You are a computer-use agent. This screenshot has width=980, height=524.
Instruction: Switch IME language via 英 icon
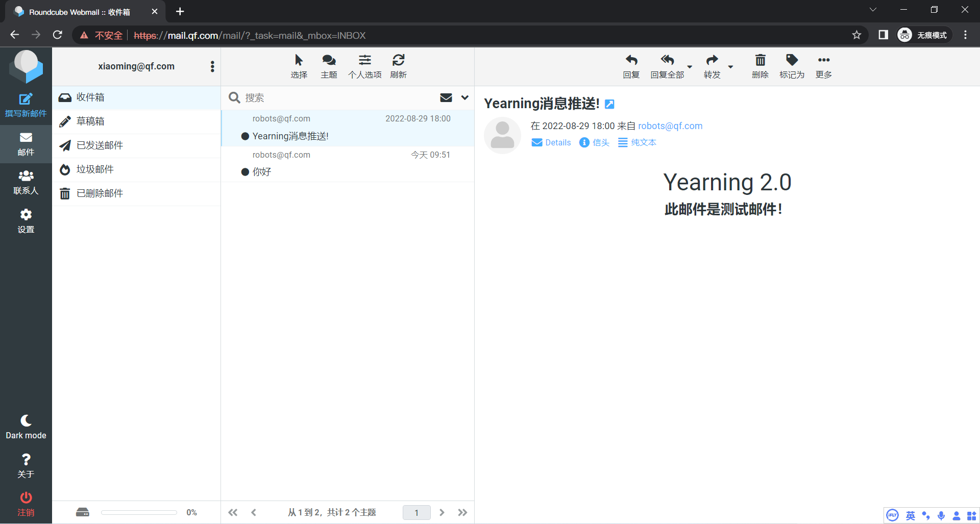click(x=910, y=515)
